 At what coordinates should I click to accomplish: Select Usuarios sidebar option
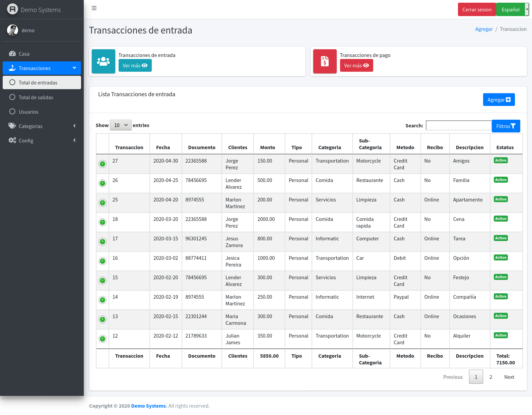coord(28,112)
